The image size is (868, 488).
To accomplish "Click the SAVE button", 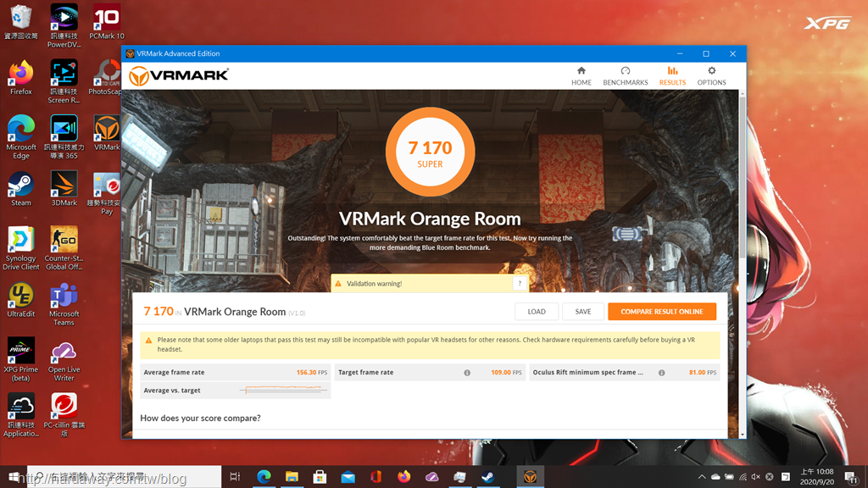I will (x=582, y=312).
